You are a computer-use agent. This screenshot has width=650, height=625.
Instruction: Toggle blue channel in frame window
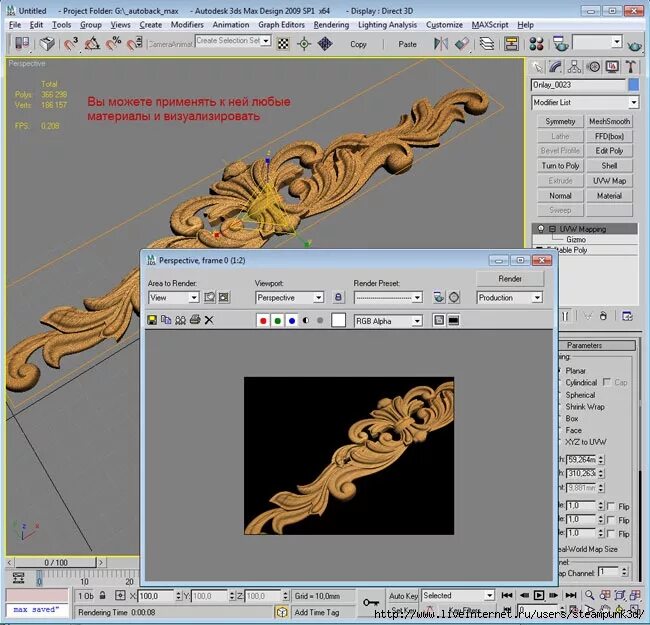pos(292,320)
